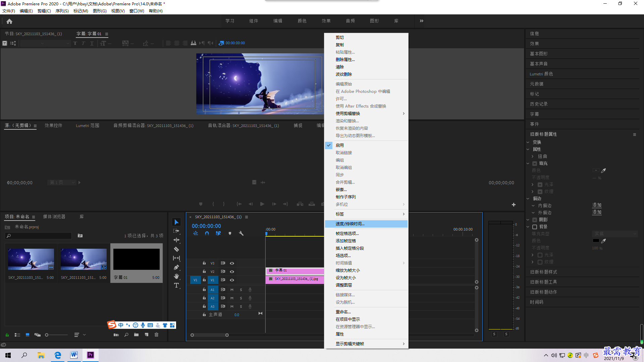Mute audio track A1
The image size is (644, 362).
[x=232, y=290]
